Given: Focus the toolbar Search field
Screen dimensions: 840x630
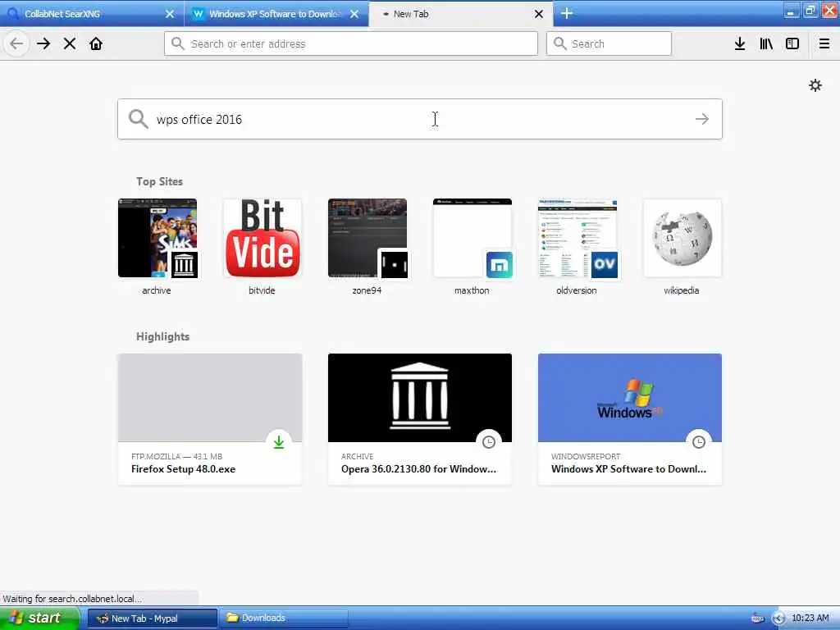Looking at the screenshot, I should point(609,43).
